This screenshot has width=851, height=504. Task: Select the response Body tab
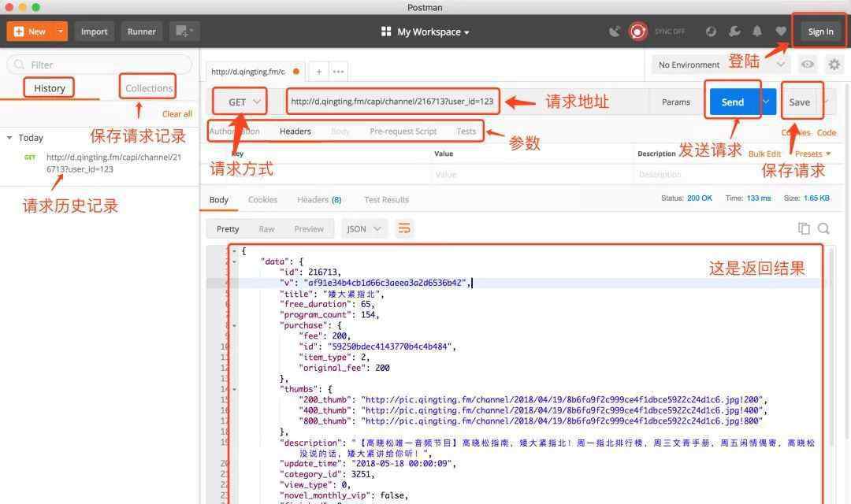pos(219,200)
